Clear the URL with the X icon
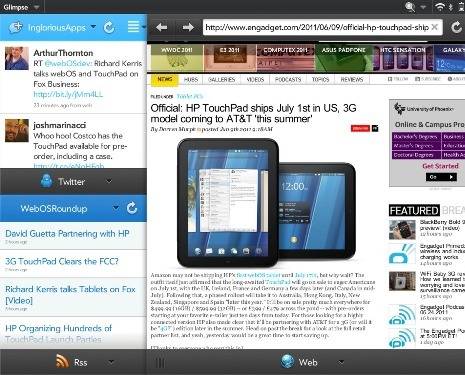The image size is (465, 375). click(435, 27)
